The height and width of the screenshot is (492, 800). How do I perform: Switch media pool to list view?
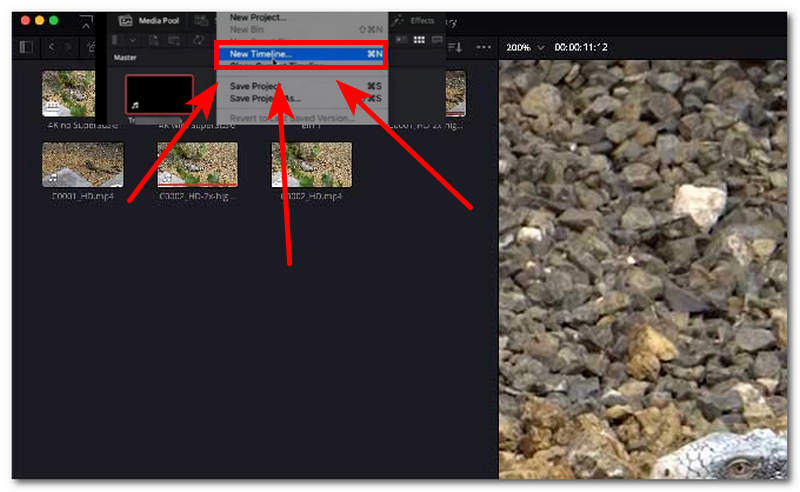[x=437, y=40]
